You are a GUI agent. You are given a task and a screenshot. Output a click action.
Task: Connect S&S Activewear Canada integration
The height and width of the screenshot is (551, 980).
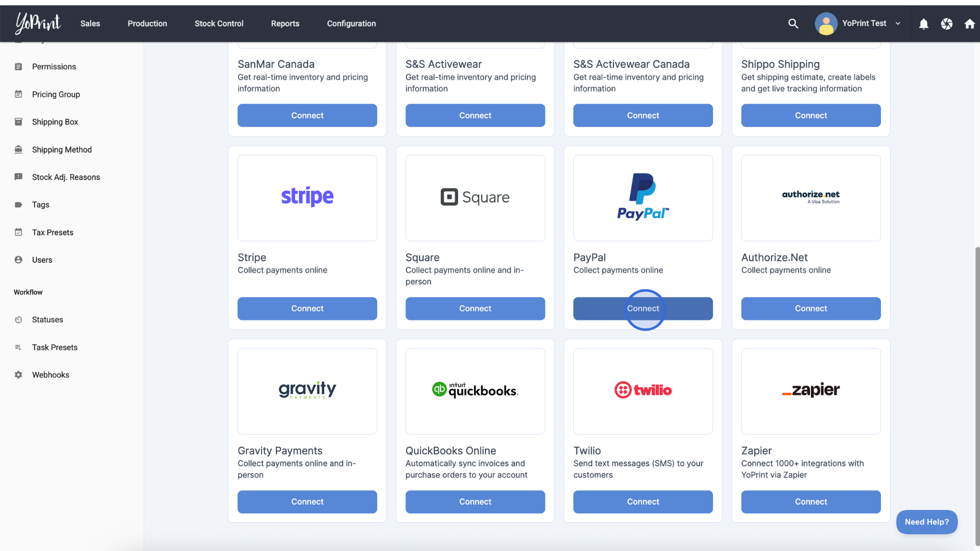pyautogui.click(x=643, y=115)
